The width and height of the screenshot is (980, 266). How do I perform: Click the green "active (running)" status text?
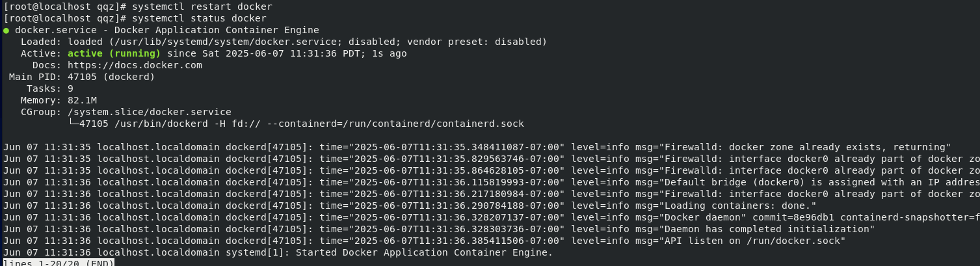pos(114,53)
